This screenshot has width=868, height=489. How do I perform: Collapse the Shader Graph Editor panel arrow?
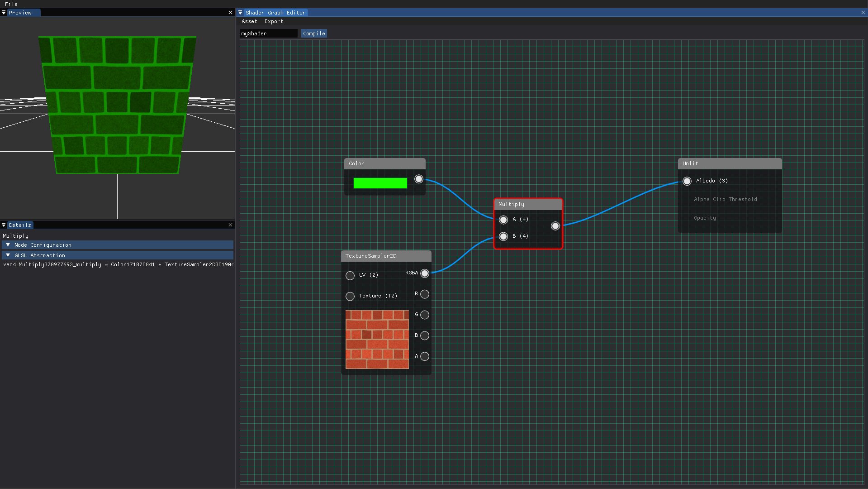click(x=240, y=13)
